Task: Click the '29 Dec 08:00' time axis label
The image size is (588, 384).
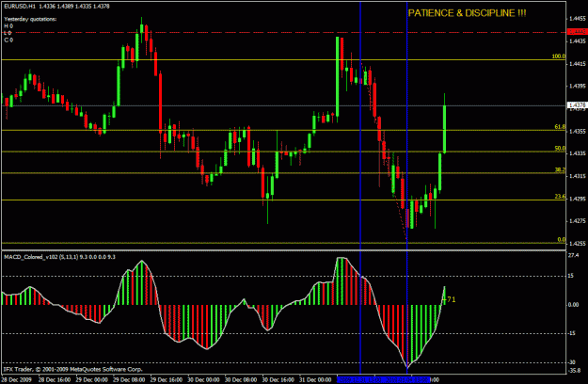Action: [x=129, y=379]
